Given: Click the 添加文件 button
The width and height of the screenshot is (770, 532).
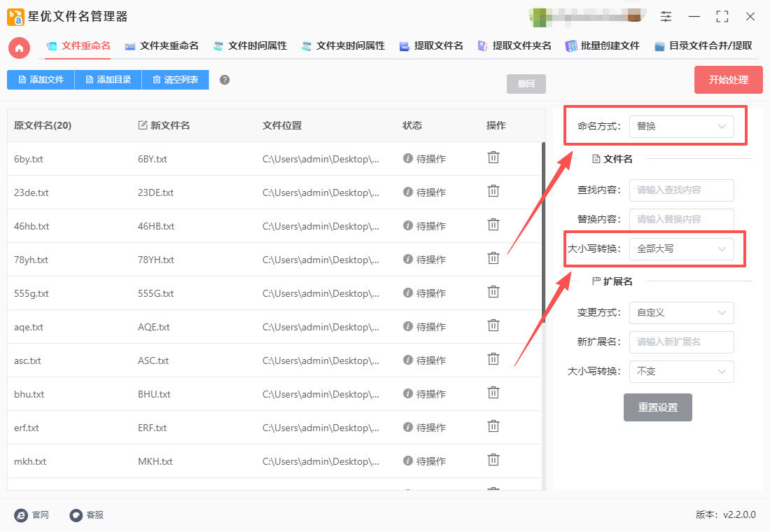Looking at the screenshot, I should click(x=41, y=80).
